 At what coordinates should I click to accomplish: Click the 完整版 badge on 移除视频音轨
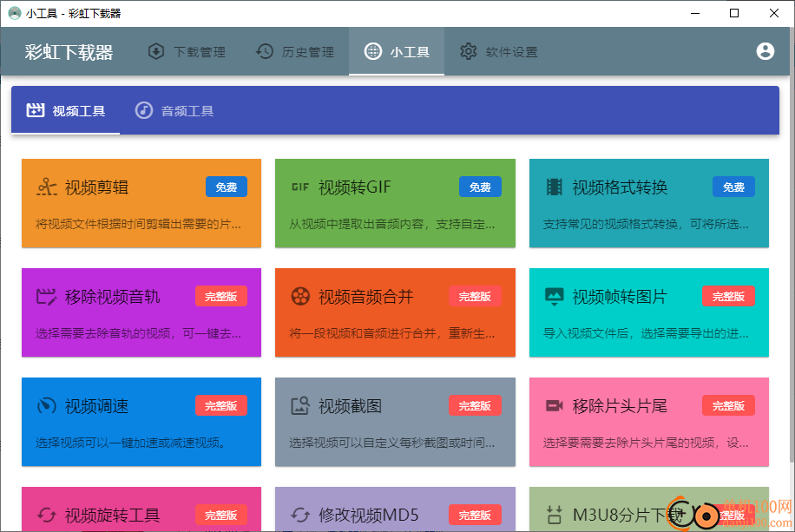221,296
